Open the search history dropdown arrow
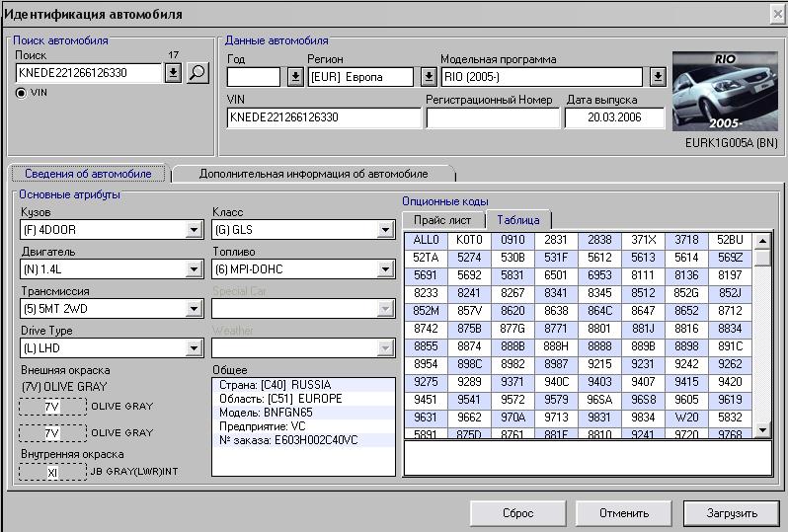788x532 pixels. pos(173,72)
